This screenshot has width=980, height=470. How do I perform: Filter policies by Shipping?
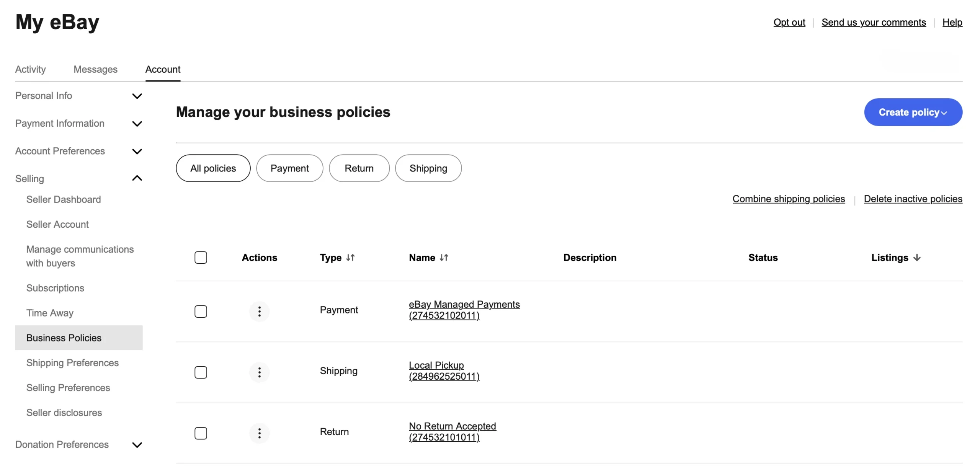coord(428,168)
